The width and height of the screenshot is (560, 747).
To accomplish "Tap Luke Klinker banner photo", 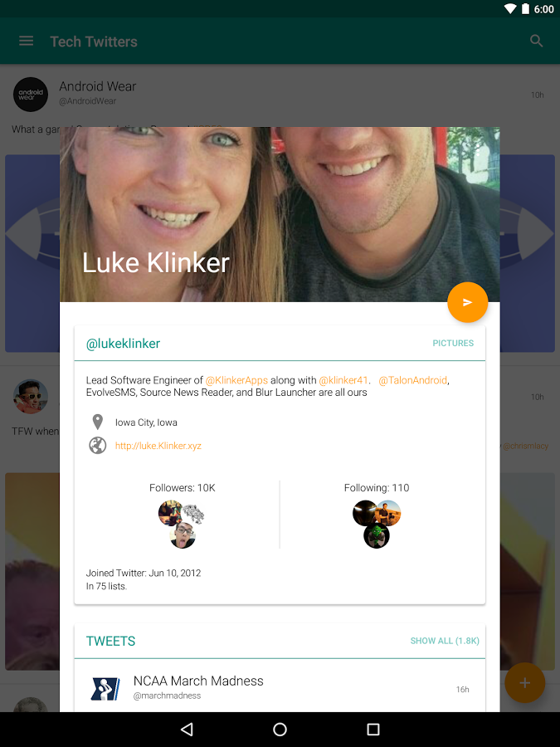I will point(280,214).
